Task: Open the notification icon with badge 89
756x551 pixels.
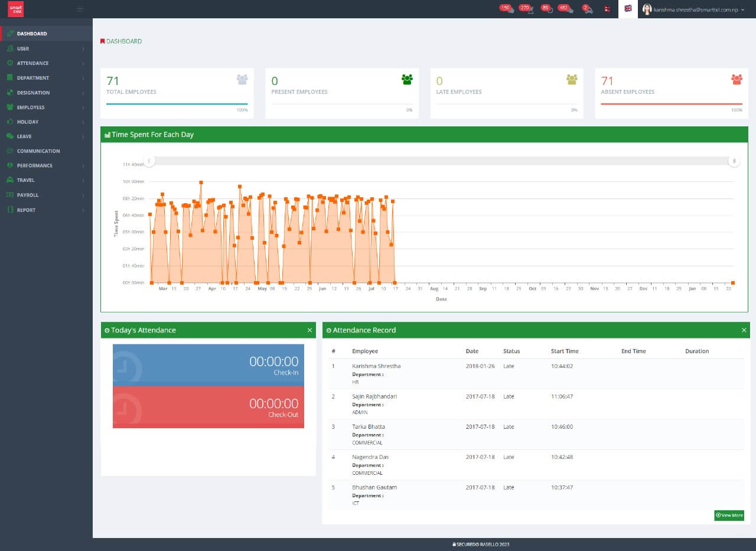Action: pyautogui.click(x=548, y=9)
